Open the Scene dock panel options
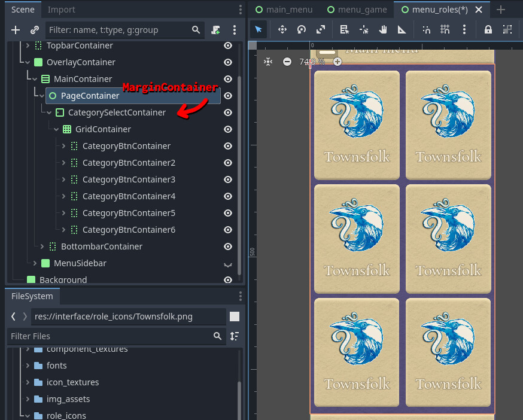523x420 pixels. [241, 10]
